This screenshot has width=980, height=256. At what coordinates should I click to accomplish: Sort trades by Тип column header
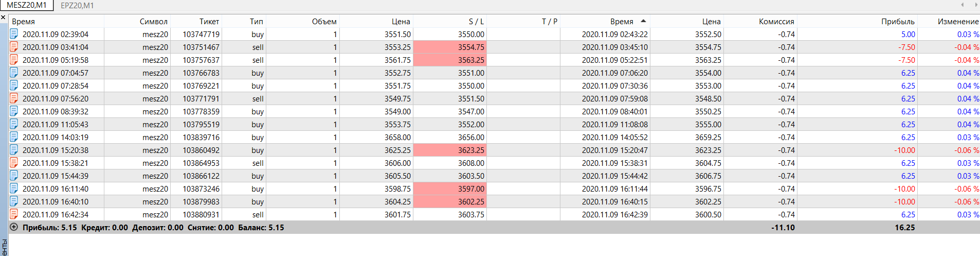coord(256,22)
